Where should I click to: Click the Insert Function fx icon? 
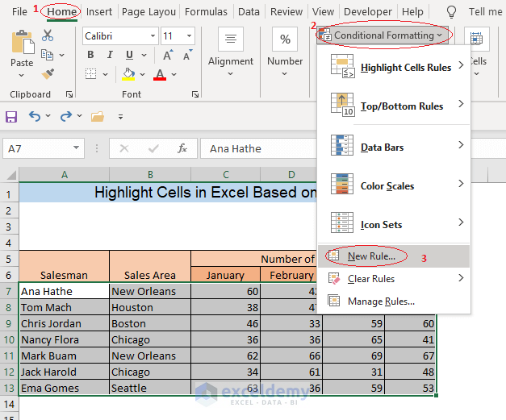pyautogui.click(x=182, y=148)
